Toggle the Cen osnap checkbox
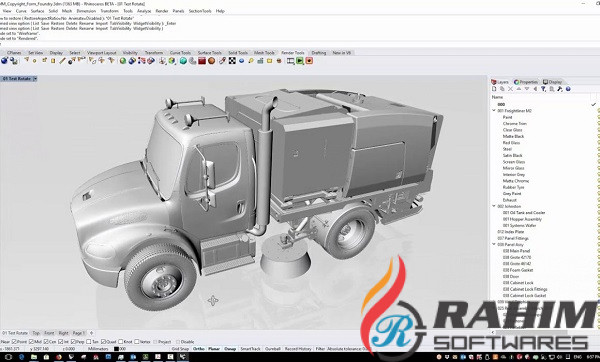 point(46,342)
